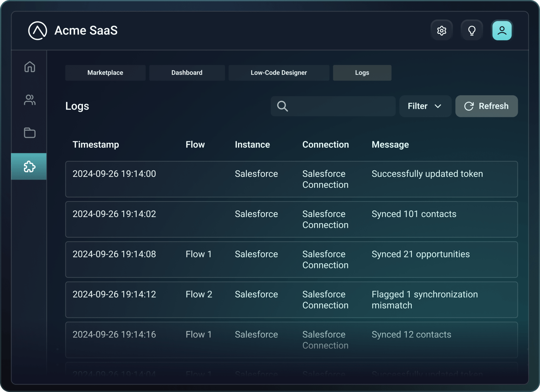Go to Home in the sidebar
Viewport: 540px width, 392px height.
[30, 67]
